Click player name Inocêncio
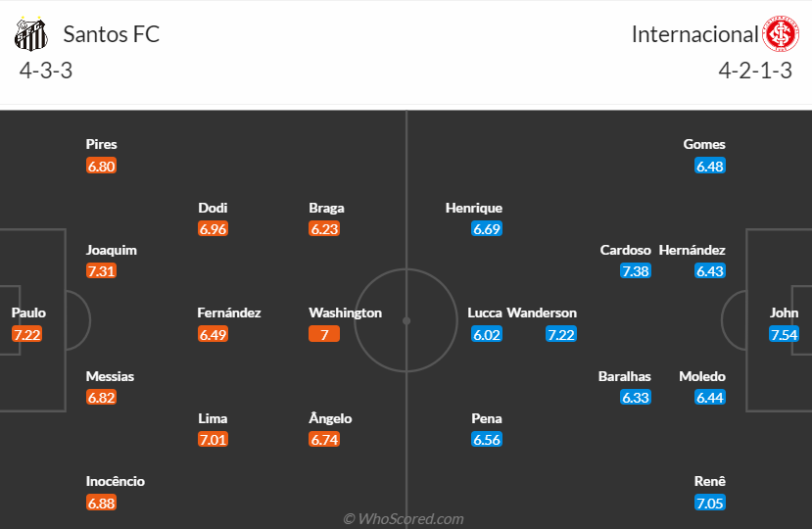This screenshot has height=529, width=812. (116, 481)
